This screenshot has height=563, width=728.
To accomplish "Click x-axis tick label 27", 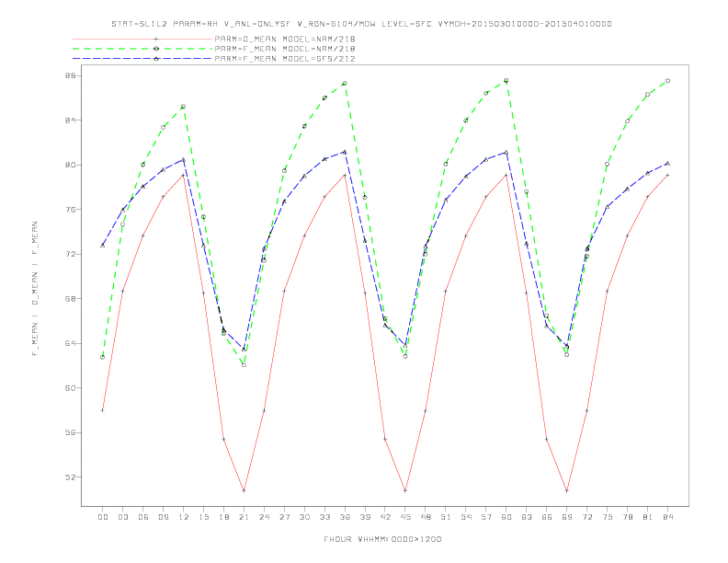I will [x=284, y=517].
